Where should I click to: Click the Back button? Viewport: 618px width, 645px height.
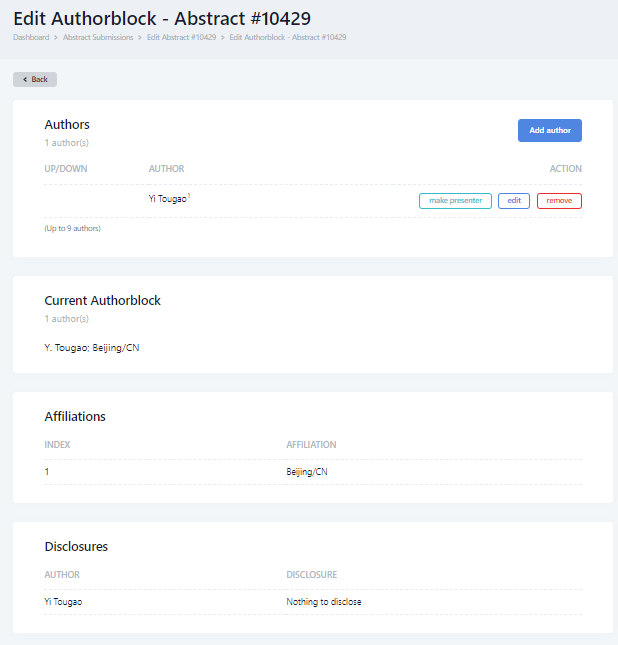35,79
